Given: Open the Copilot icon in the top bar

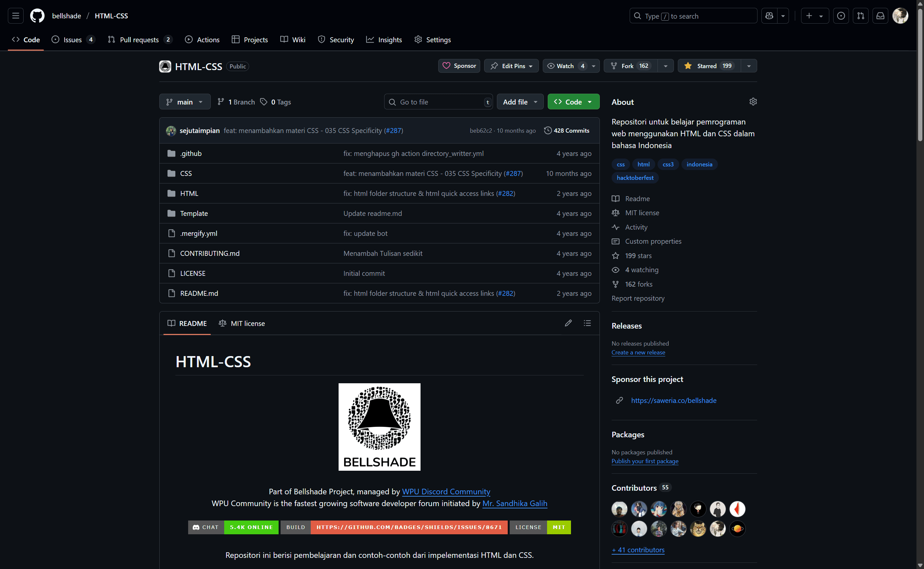Looking at the screenshot, I should pos(769,15).
